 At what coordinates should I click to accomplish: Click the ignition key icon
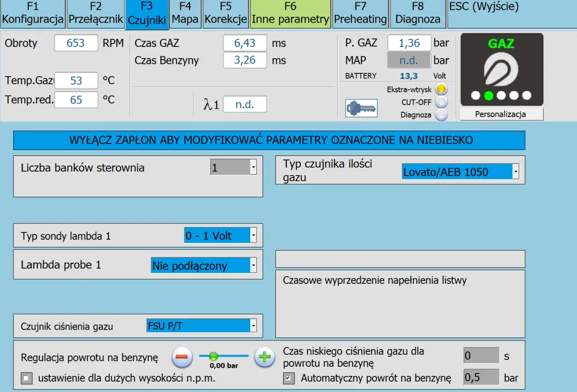pos(361,109)
